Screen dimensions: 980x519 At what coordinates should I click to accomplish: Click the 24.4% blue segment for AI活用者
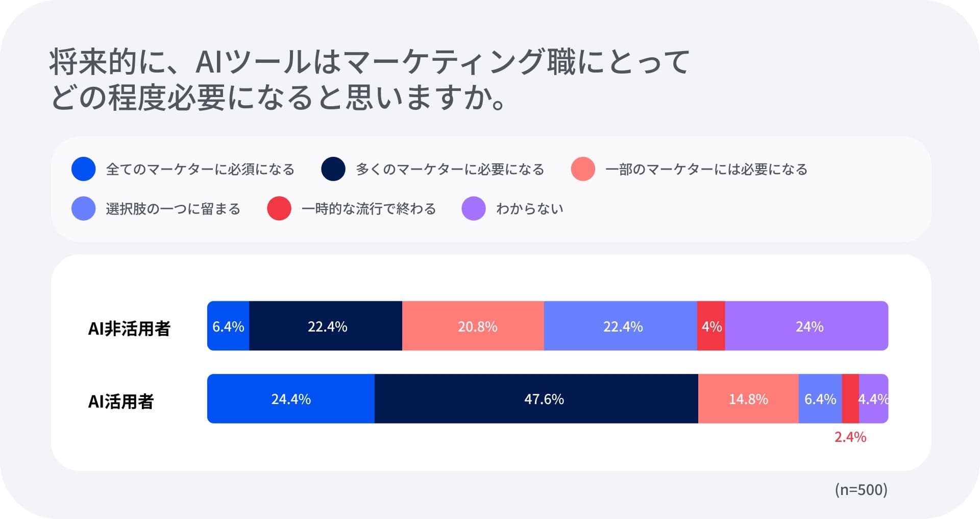tap(290, 398)
